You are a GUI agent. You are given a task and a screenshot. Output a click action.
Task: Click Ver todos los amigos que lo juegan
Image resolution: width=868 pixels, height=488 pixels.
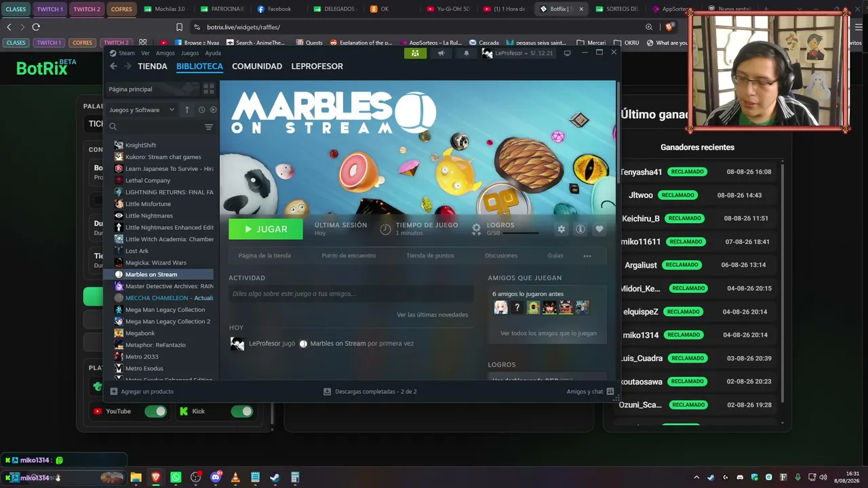[549, 333]
